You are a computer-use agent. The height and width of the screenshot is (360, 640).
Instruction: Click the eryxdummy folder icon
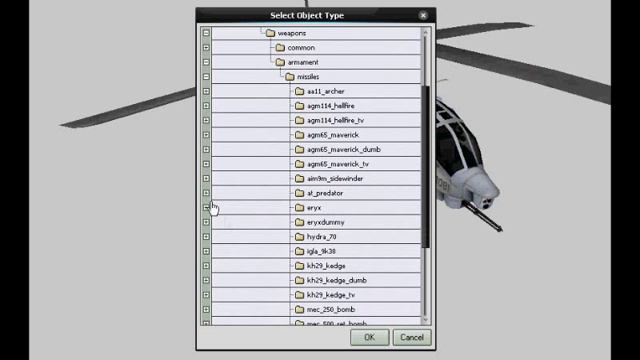pyautogui.click(x=300, y=222)
